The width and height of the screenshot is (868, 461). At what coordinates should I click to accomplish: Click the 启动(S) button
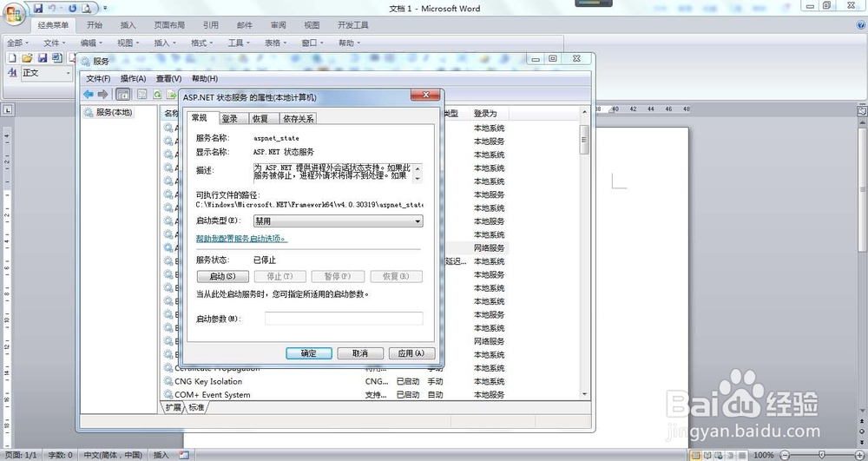(x=222, y=276)
